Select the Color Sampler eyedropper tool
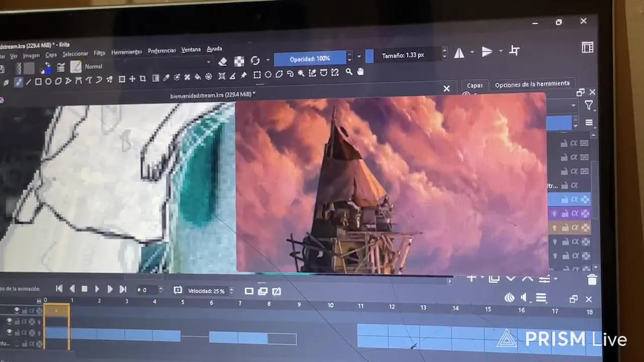Image resolution: width=644 pixels, height=362 pixels. click(x=166, y=77)
